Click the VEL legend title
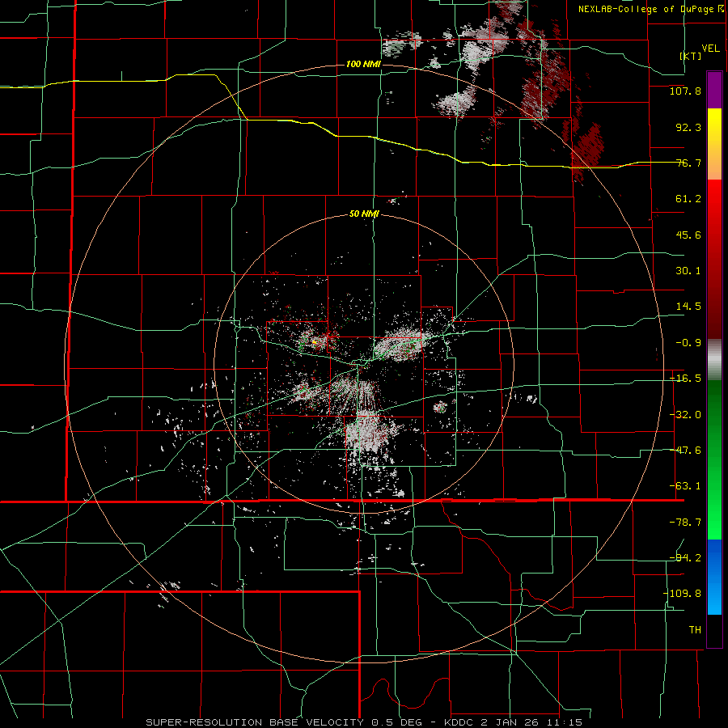728x728 pixels. point(710,49)
